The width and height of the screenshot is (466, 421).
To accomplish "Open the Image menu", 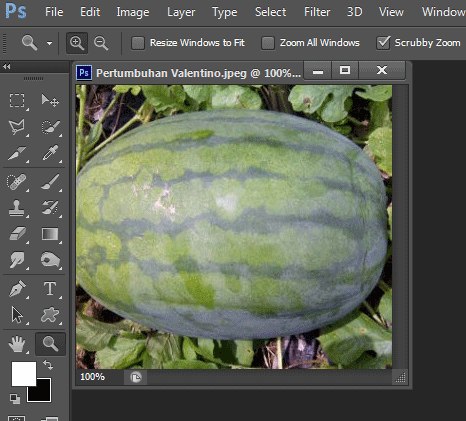I will coord(133,12).
